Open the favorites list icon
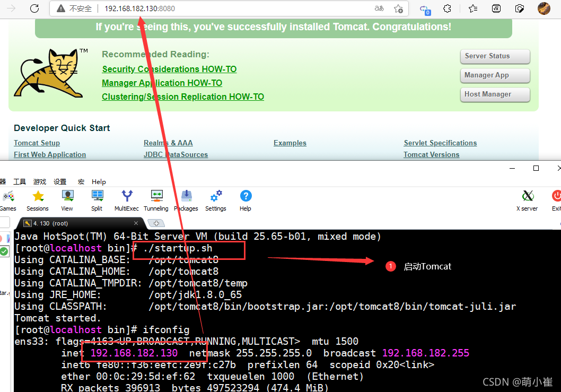 pos(473,8)
